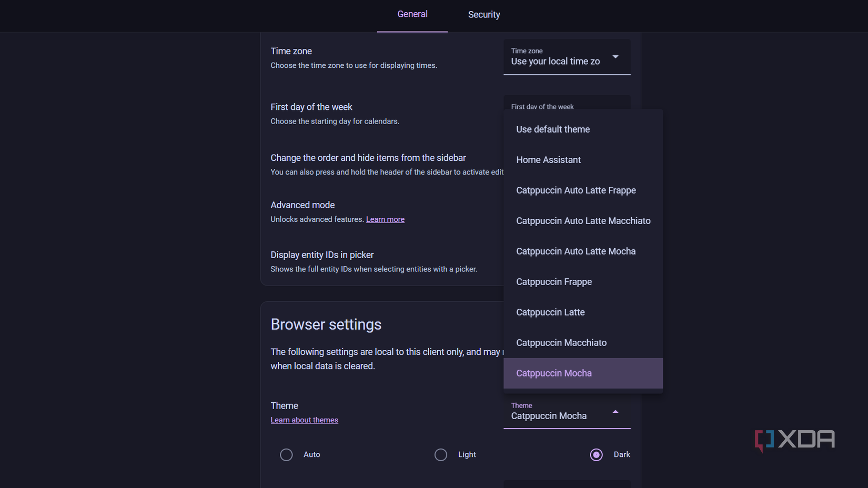Select the Catppuccin Frappe theme
Screen dimensions: 868x488
[554, 282]
